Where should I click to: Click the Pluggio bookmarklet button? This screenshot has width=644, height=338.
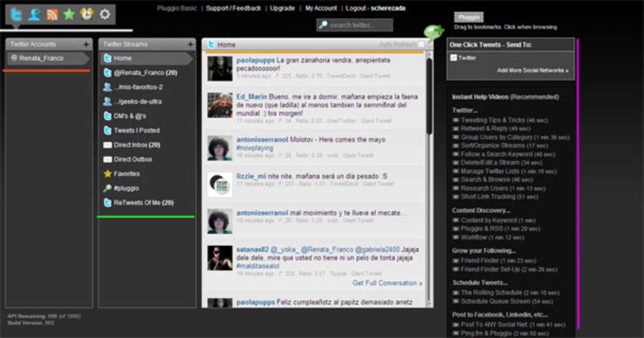coord(469,17)
